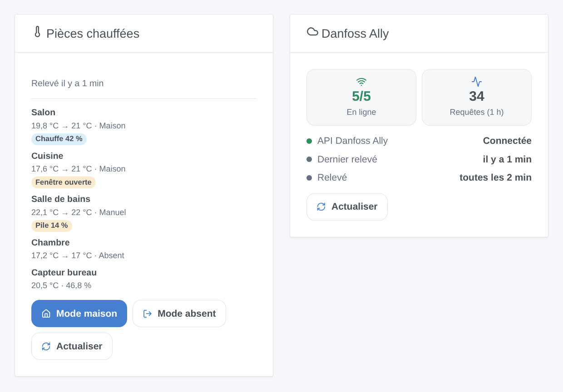The height and width of the screenshot is (392, 563).
Task: Click the grey dot beside Dernier relevé
Action: pyautogui.click(x=309, y=159)
